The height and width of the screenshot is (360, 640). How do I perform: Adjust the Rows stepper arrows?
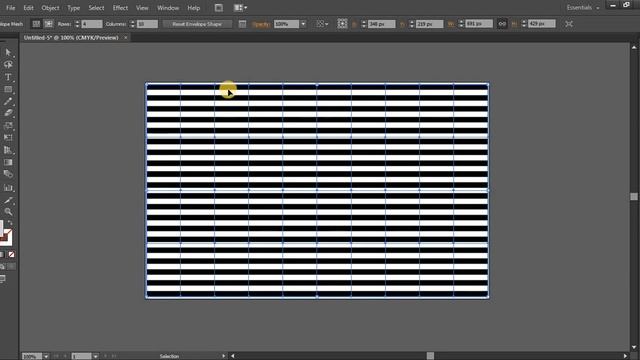pyautogui.click(x=77, y=24)
